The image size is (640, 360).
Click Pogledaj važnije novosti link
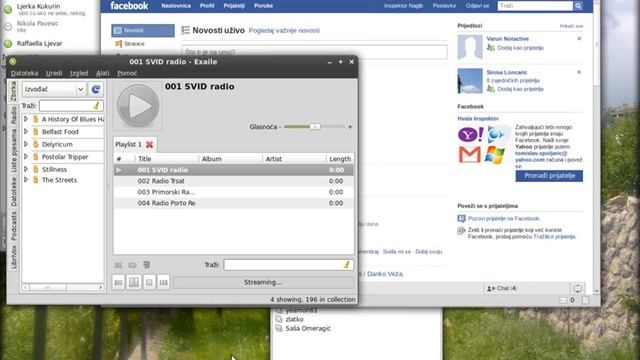pyautogui.click(x=284, y=31)
